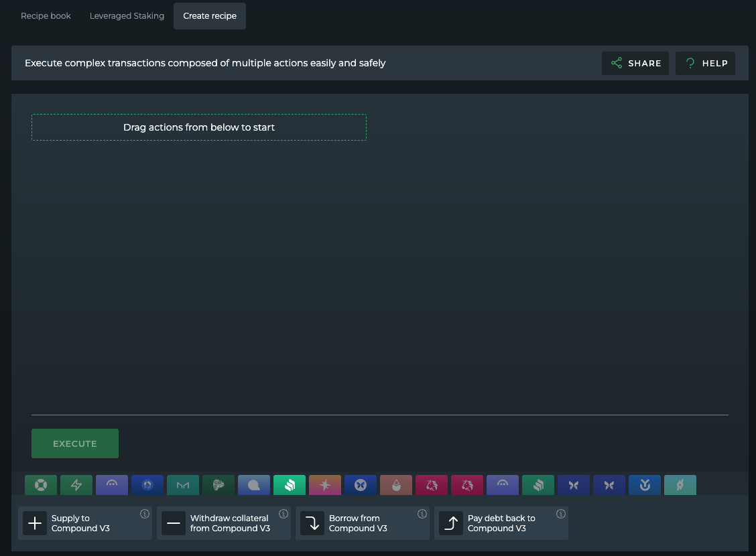This screenshot has height=556, width=756.
Task: Click the "Drag actions from below" drop zone
Action: click(199, 127)
